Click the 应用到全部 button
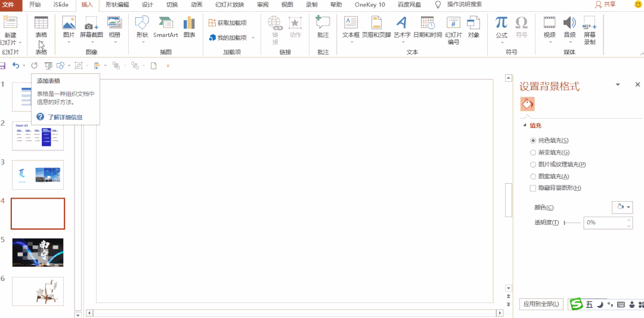Viewport: 644px width, 318px height. click(541, 304)
